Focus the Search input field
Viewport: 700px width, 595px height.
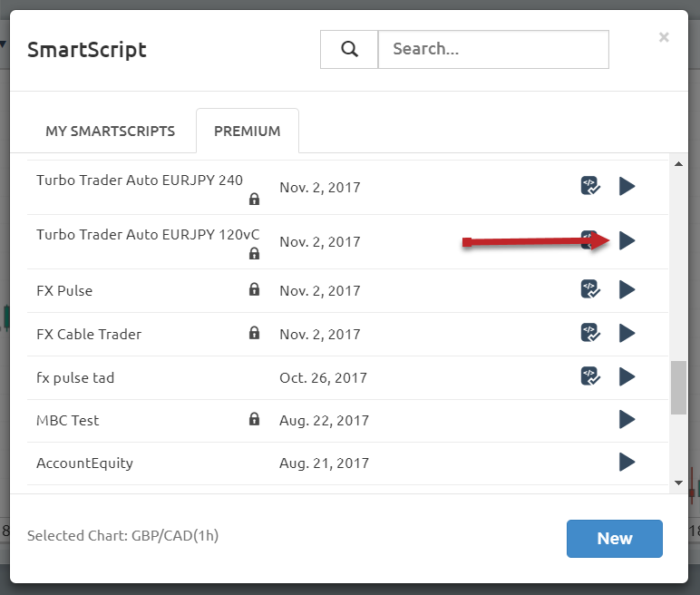click(x=493, y=49)
